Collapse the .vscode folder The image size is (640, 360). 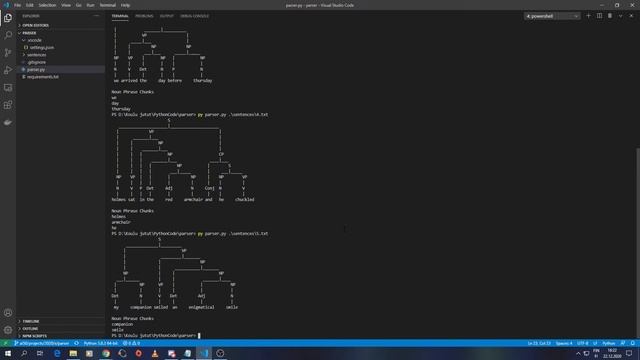pyautogui.click(x=60, y=40)
